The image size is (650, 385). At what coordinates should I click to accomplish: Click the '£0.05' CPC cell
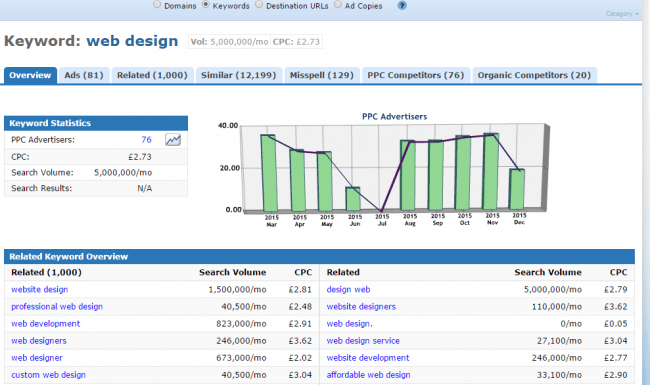pos(616,324)
